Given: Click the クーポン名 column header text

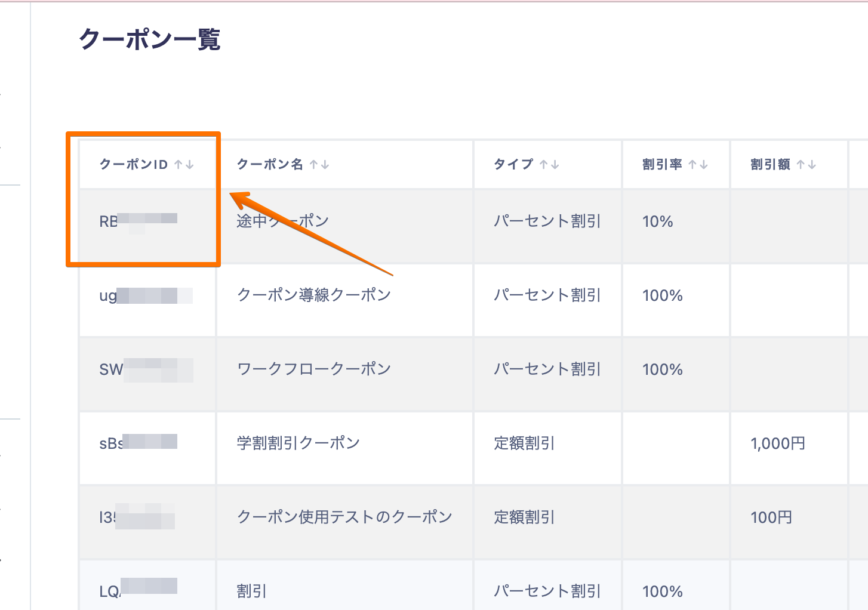Looking at the screenshot, I should [x=270, y=165].
